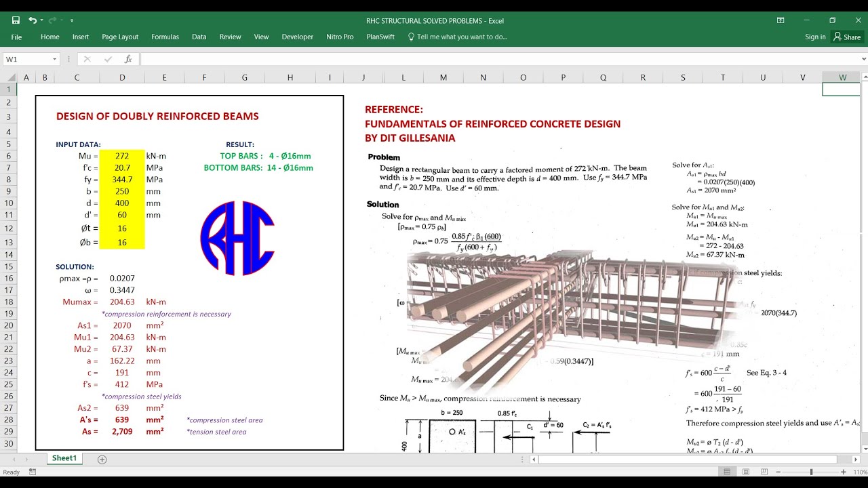Screen dimensions: 868x488
Task: Open the PlanSwift tab
Action: [x=380, y=37]
